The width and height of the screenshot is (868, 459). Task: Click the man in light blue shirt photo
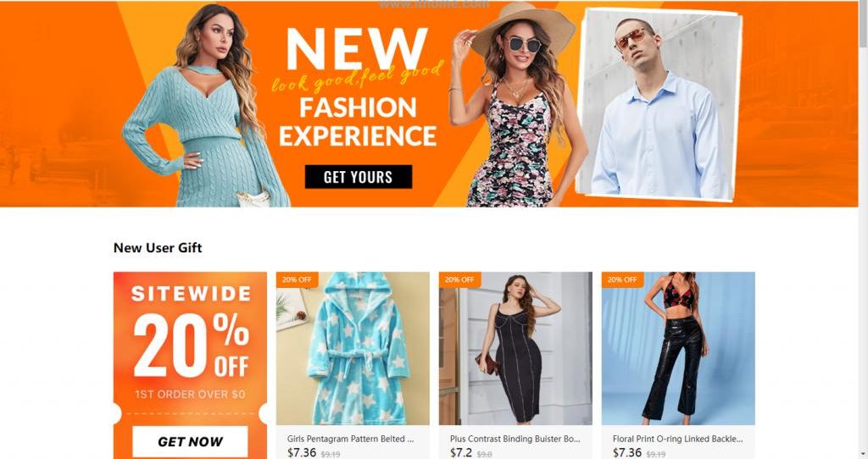[x=659, y=104]
